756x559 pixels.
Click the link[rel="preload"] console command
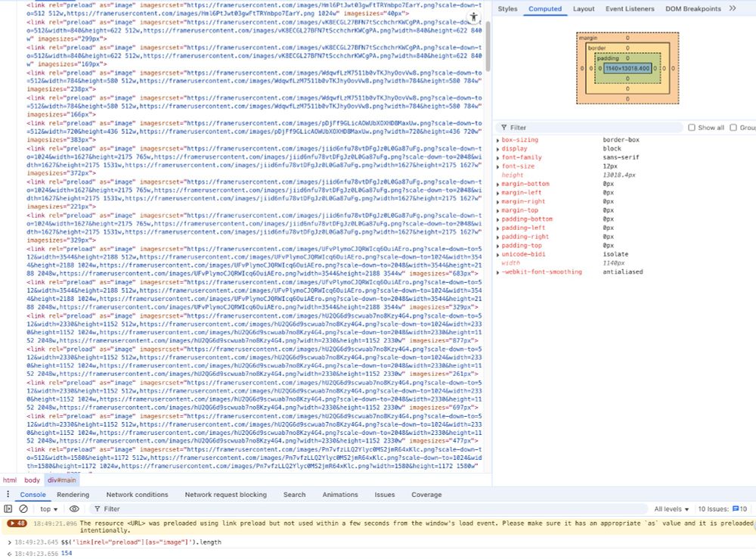point(141,542)
